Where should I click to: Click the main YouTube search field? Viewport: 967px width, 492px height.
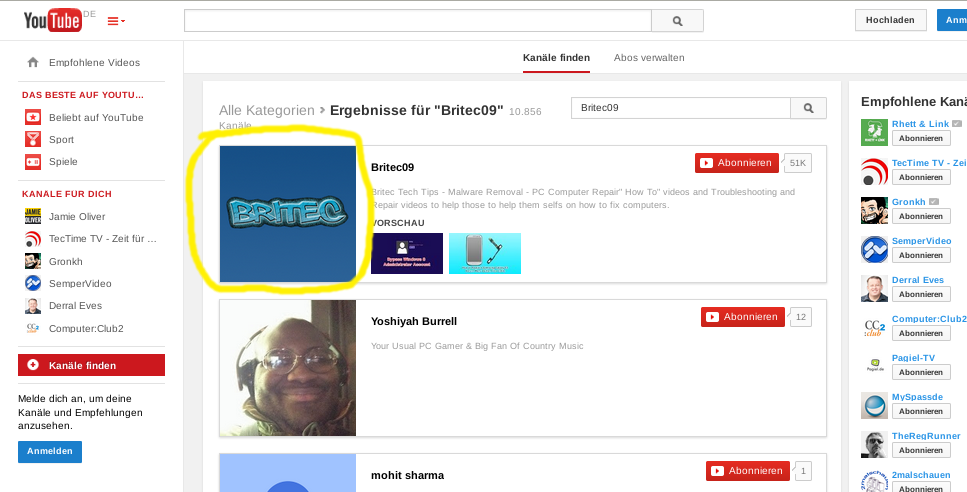coord(418,21)
